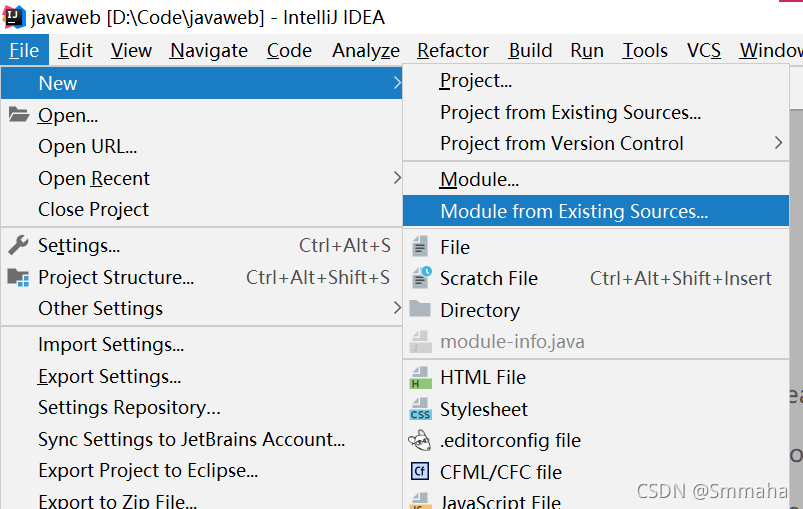Open the Navigate menu

[209, 50]
